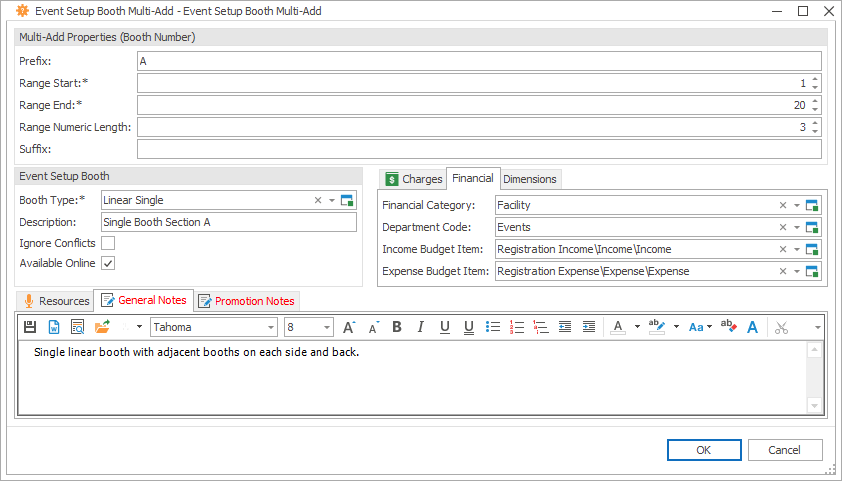842x481 pixels.
Task: Increase paragraph indent
Action: pyautogui.click(x=589, y=327)
